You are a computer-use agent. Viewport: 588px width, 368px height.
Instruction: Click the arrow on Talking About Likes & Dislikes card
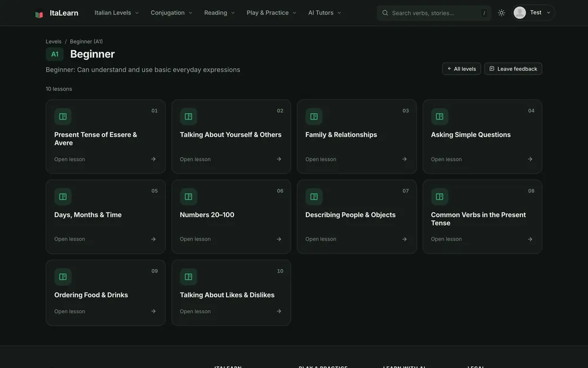click(279, 311)
